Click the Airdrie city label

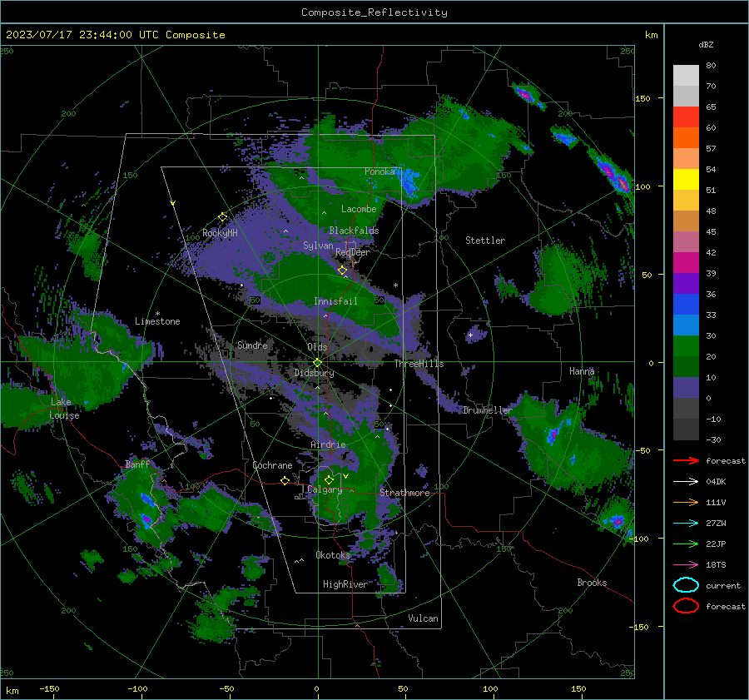(x=328, y=444)
